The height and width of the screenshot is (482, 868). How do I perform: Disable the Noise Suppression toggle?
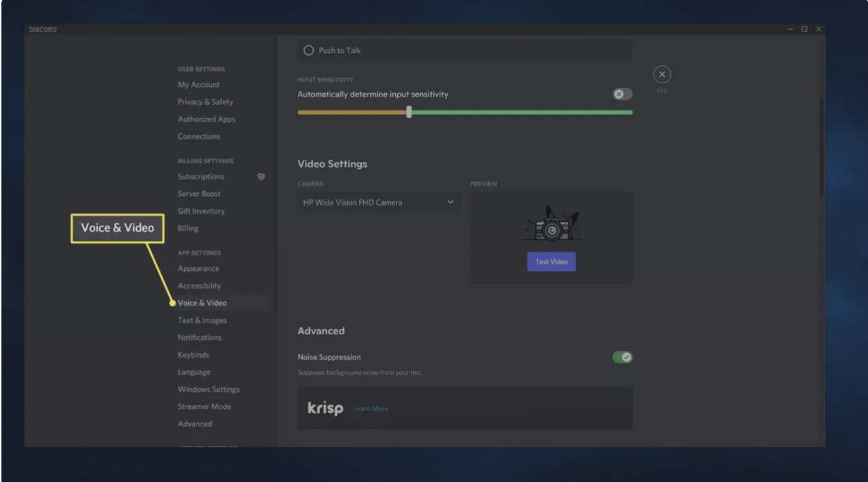(x=622, y=357)
